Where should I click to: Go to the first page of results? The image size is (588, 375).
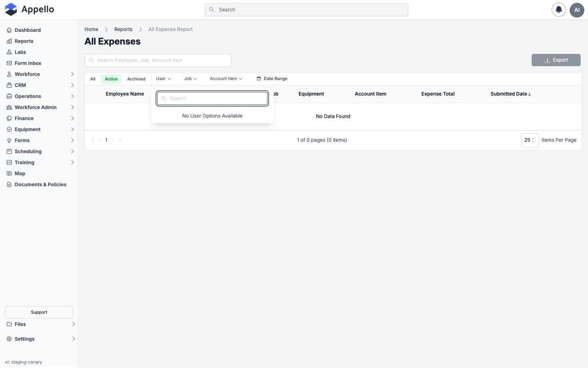[93, 140]
